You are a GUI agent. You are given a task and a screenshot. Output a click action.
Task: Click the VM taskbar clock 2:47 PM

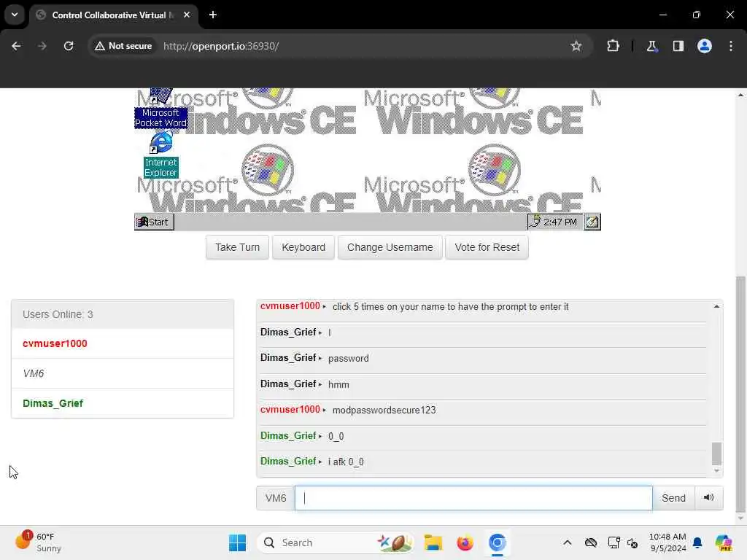(560, 222)
